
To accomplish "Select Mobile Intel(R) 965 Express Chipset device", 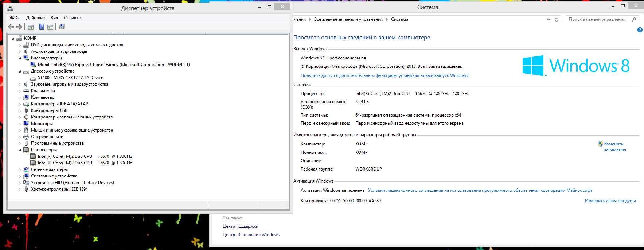I will click(x=114, y=65).
